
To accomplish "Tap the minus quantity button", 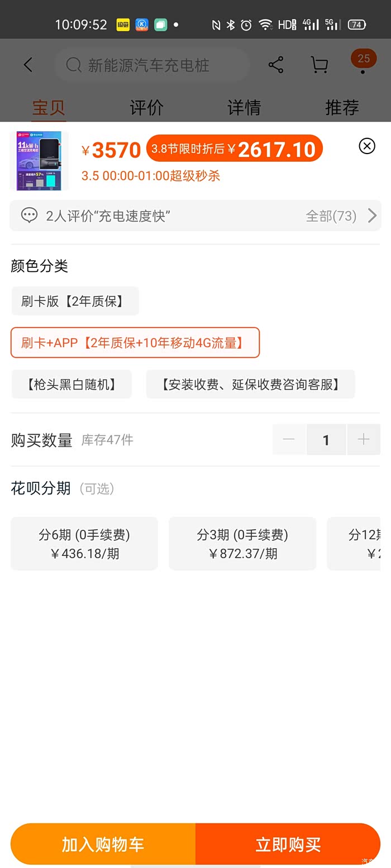I will tap(289, 440).
